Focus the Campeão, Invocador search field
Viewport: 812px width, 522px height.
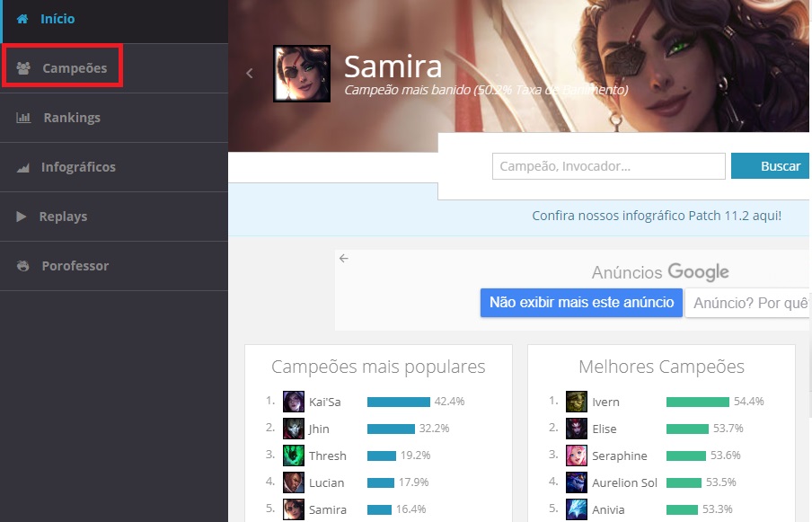point(608,166)
